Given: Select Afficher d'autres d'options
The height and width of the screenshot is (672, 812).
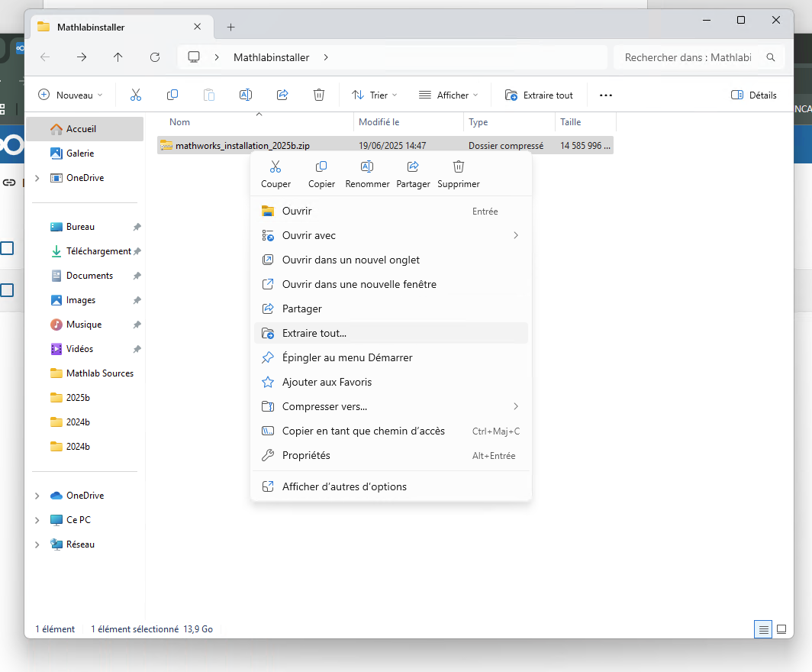Looking at the screenshot, I should coord(391,486).
